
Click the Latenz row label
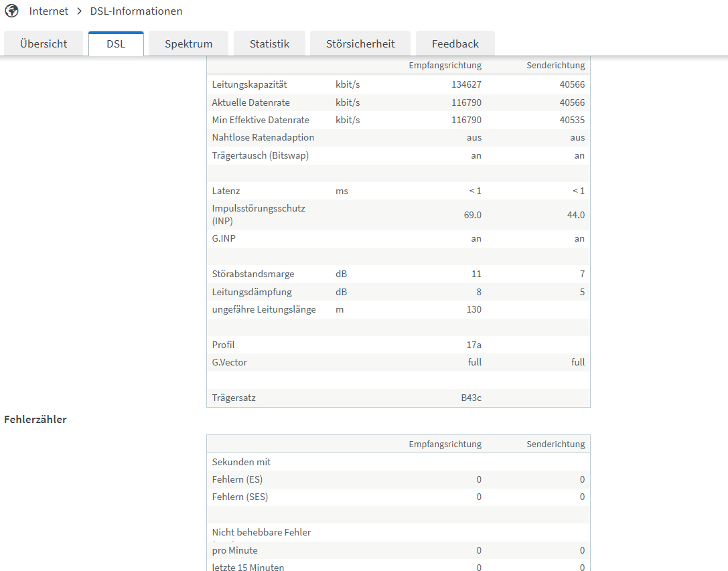click(226, 191)
